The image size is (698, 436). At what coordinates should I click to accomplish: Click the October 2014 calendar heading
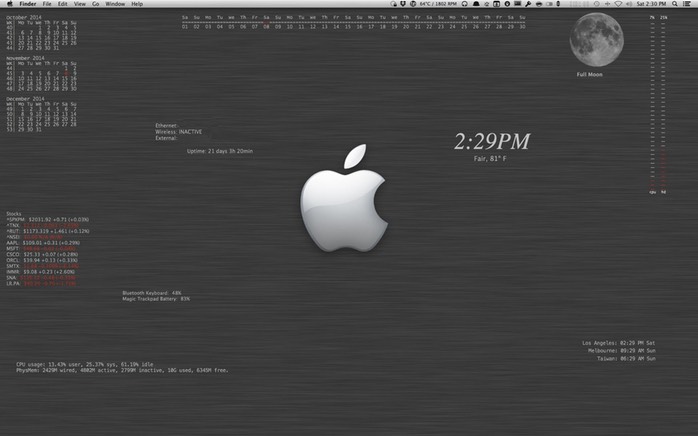(x=25, y=17)
